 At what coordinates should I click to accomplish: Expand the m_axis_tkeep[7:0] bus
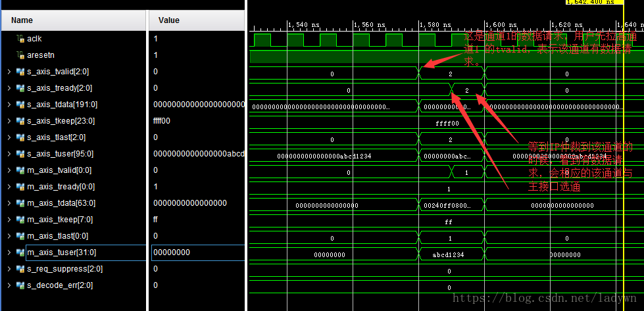(9, 220)
